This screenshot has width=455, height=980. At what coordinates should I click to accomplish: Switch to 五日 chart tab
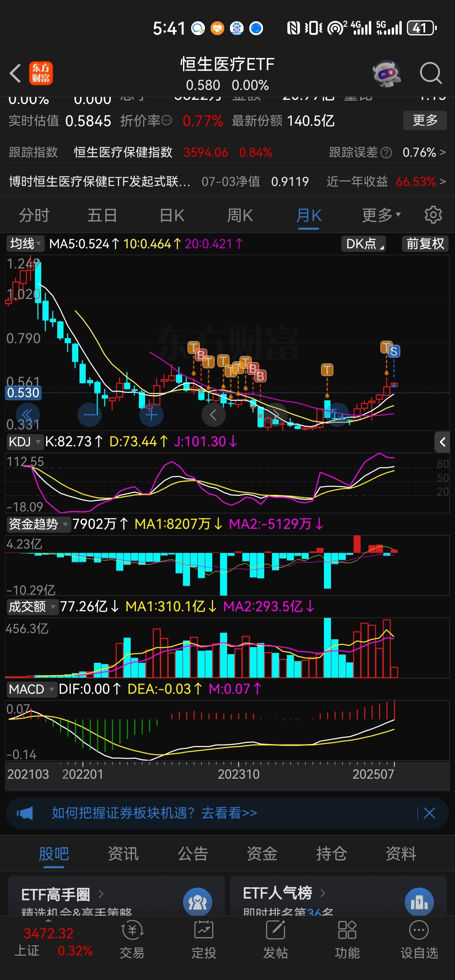[x=102, y=215]
